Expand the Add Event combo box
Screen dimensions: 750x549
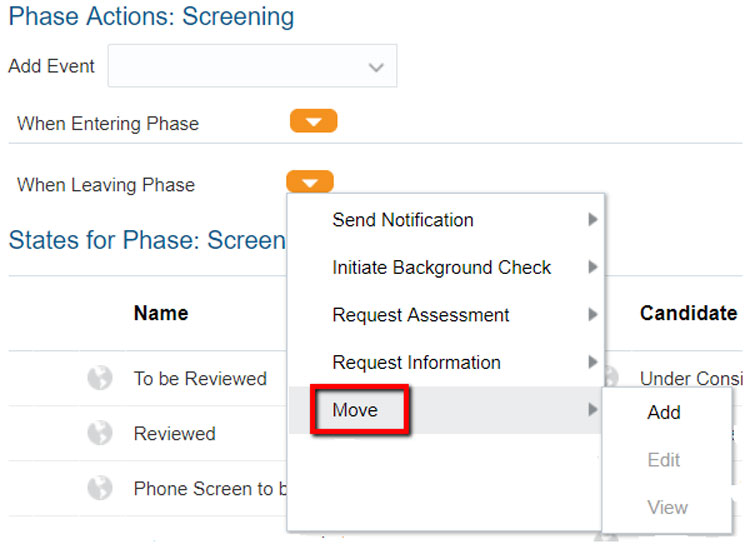click(376, 67)
